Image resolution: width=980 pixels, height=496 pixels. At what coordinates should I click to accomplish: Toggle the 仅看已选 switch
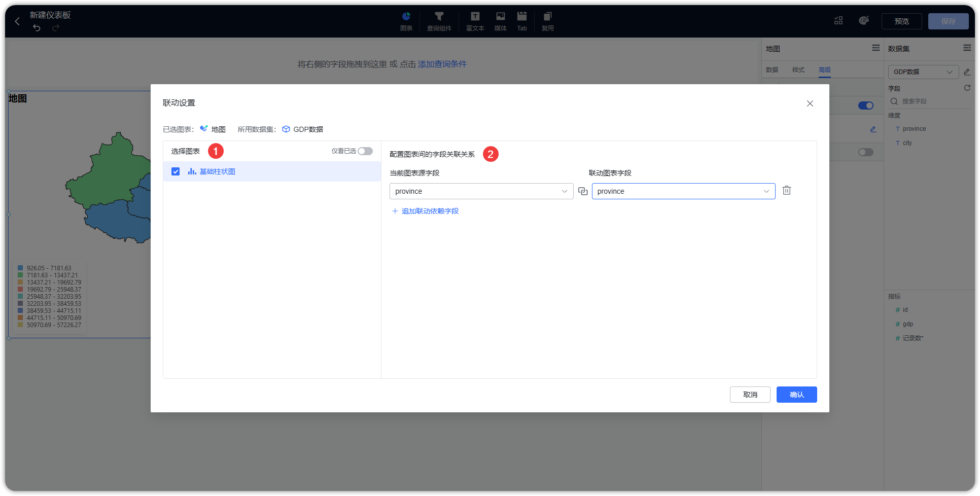tap(365, 151)
